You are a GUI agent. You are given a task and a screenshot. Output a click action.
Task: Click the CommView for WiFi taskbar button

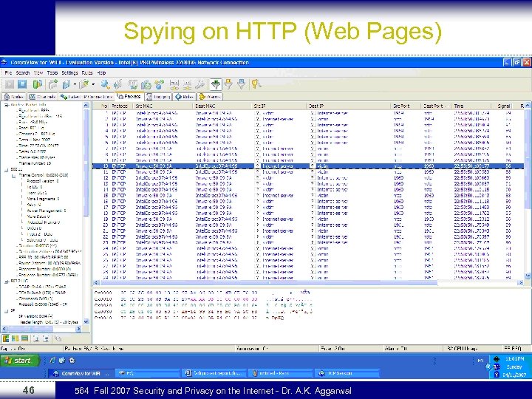point(80,373)
